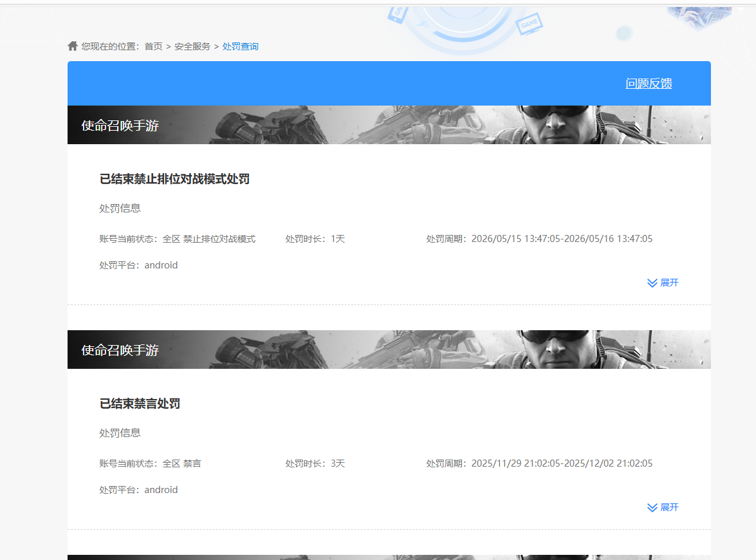Screen dimensions: 756x560
Task: Expand the 禁言 punishment details
Action: coord(663,507)
